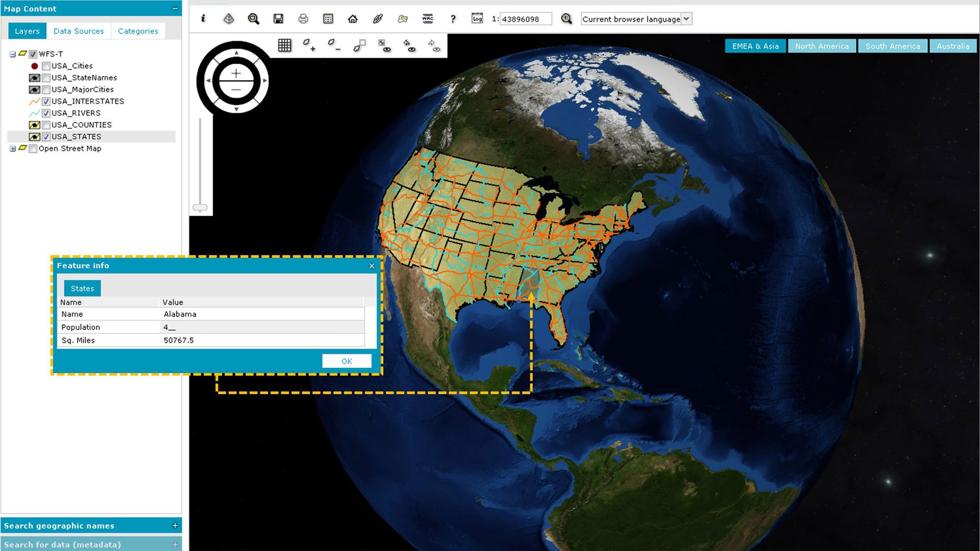
Task: Select the USA_STATES layer name
Action: point(77,137)
